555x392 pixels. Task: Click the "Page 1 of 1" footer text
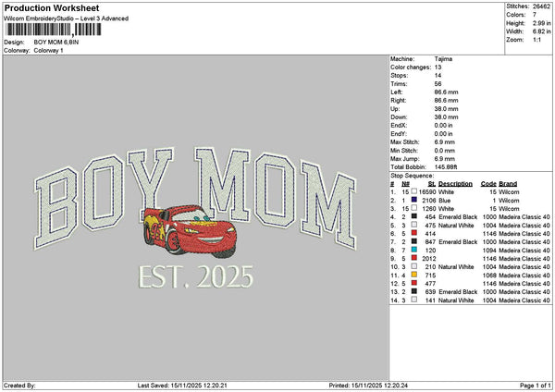(x=536, y=386)
